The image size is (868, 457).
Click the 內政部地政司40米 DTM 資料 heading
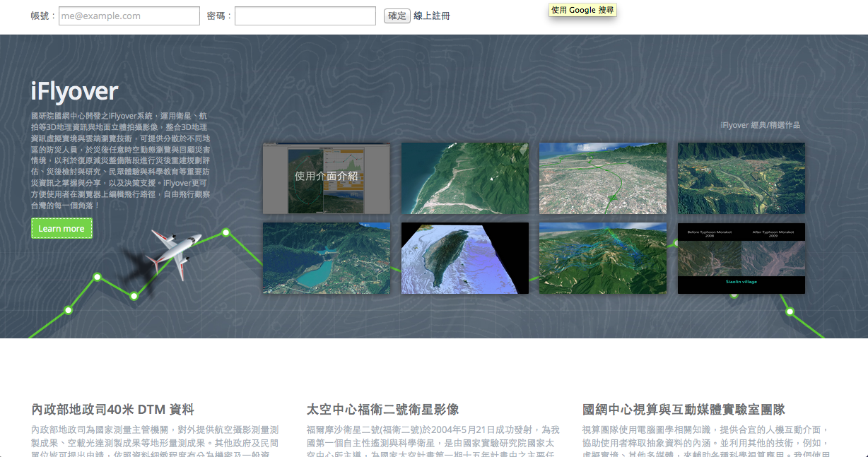pos(112,410)
